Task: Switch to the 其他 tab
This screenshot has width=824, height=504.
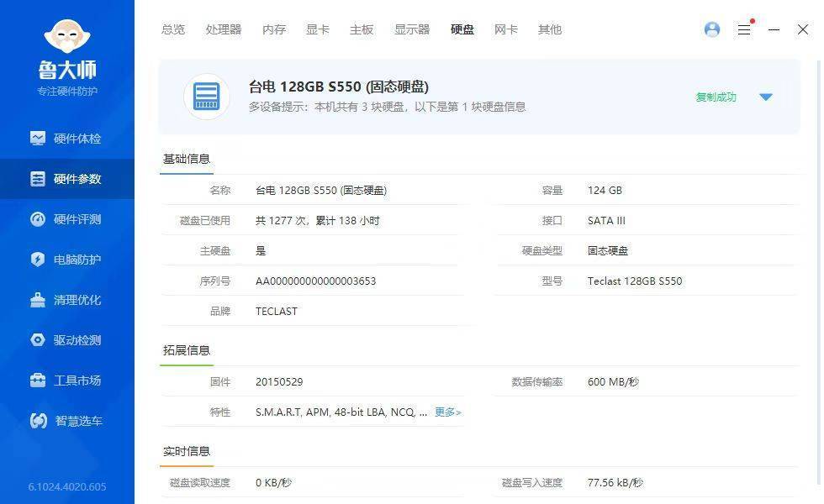Action: (550, 29)
